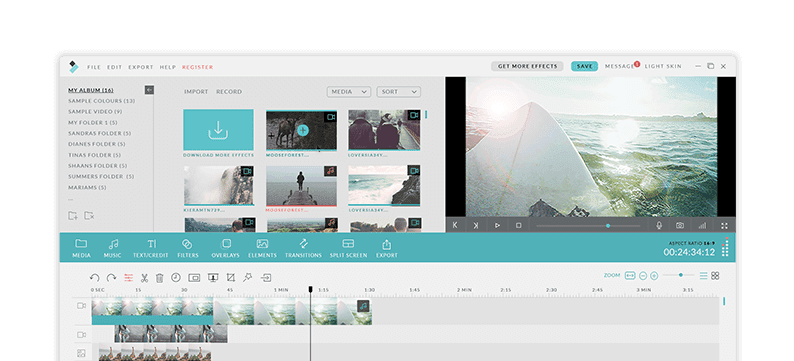This screenshot has height=361, width=794.
Task: Click Get More Effects button
Action: point(527,66)
